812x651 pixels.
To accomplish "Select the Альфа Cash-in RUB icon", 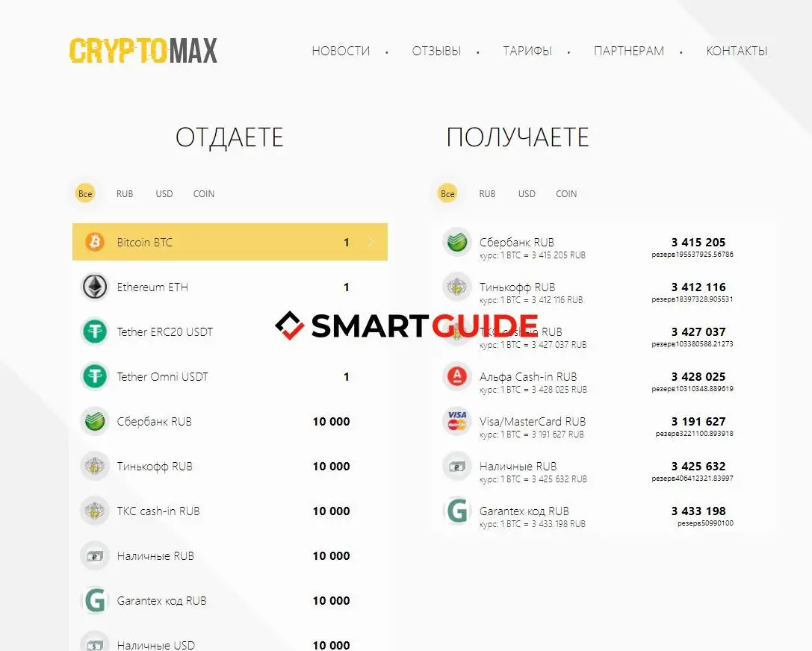I will coord(456,376).
